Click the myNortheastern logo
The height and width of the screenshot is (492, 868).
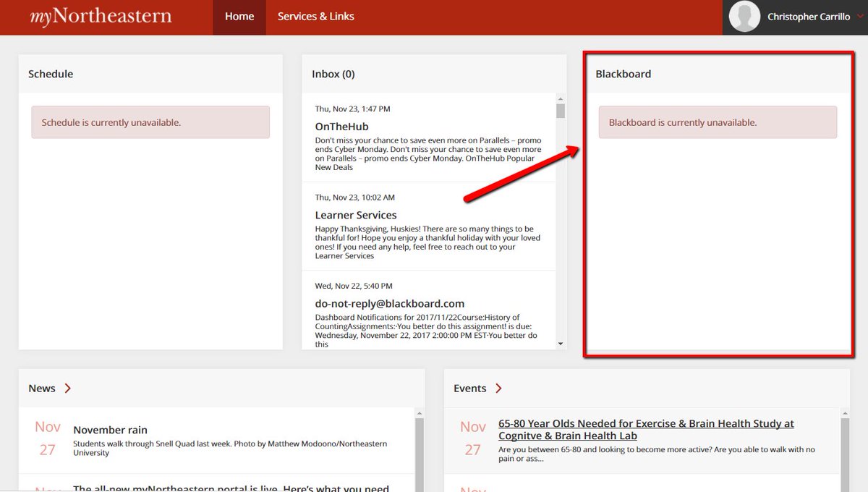click(x=101, y=16)
